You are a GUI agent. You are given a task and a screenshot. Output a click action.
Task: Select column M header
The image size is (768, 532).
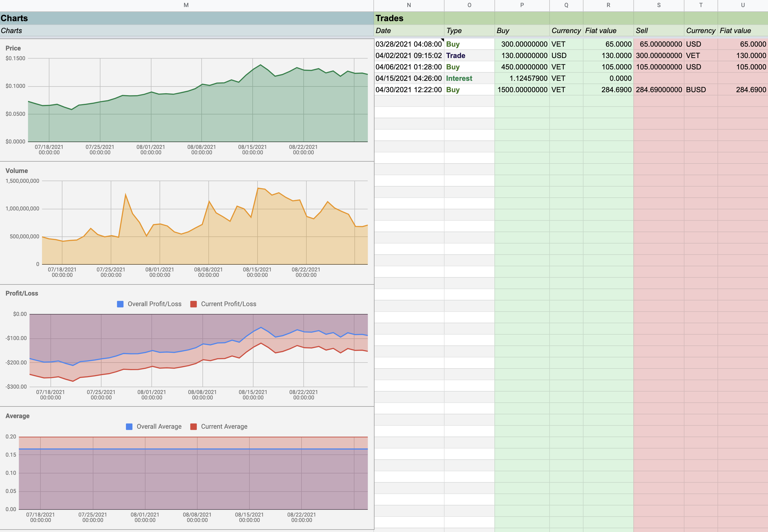186,5
